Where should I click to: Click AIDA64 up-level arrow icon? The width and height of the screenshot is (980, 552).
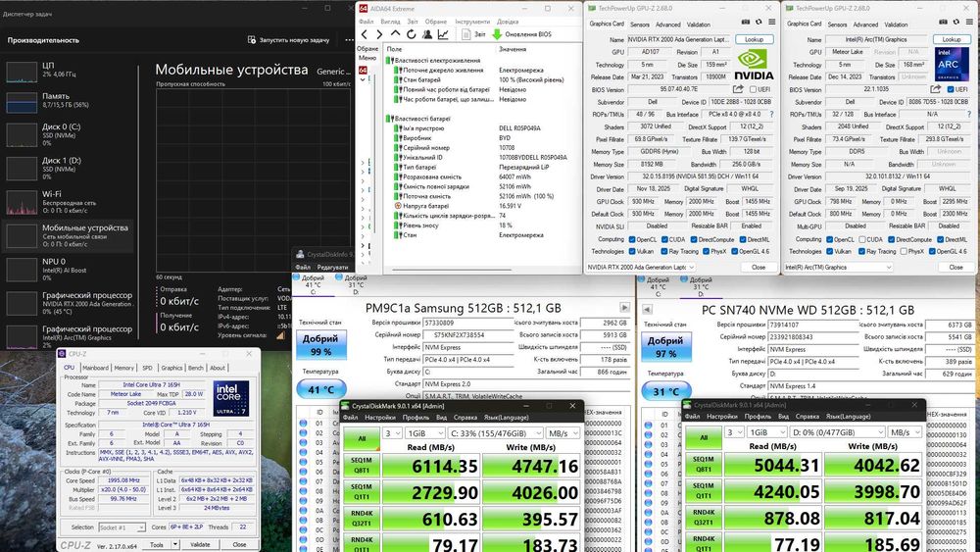(x=395, y=33)
